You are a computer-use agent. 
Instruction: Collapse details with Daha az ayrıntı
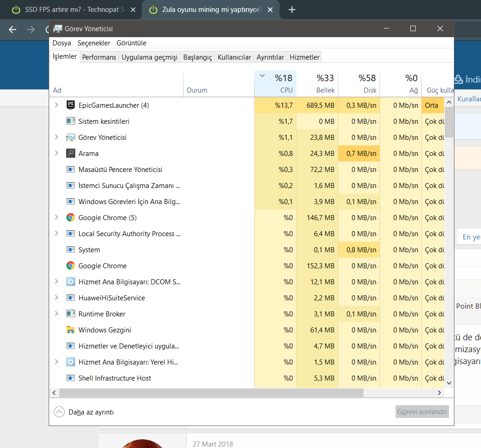tap(84, 412)
